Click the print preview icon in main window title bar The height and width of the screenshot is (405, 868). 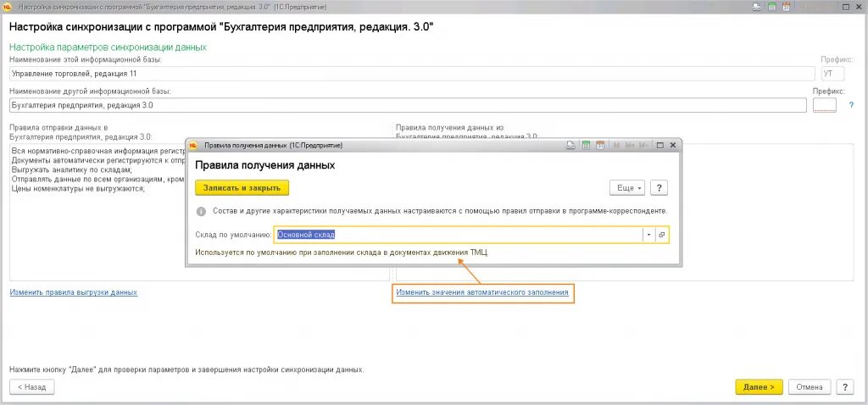point(757,7)
